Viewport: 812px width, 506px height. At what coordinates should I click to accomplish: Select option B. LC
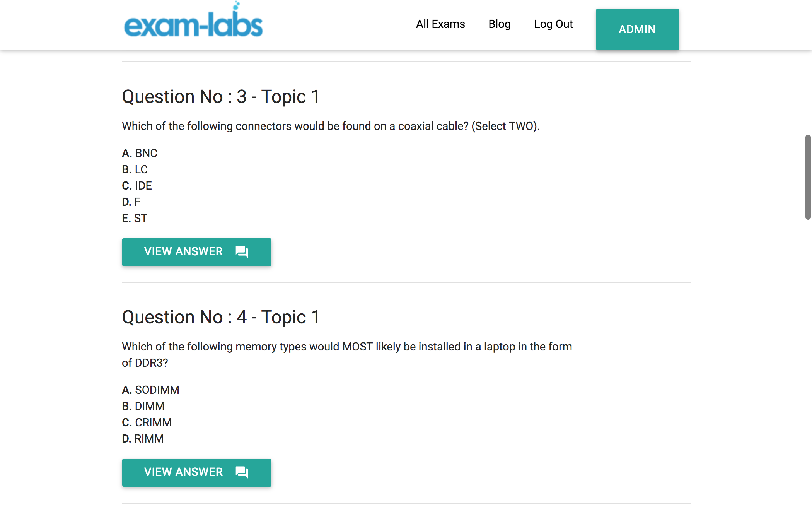coord(135,169)
